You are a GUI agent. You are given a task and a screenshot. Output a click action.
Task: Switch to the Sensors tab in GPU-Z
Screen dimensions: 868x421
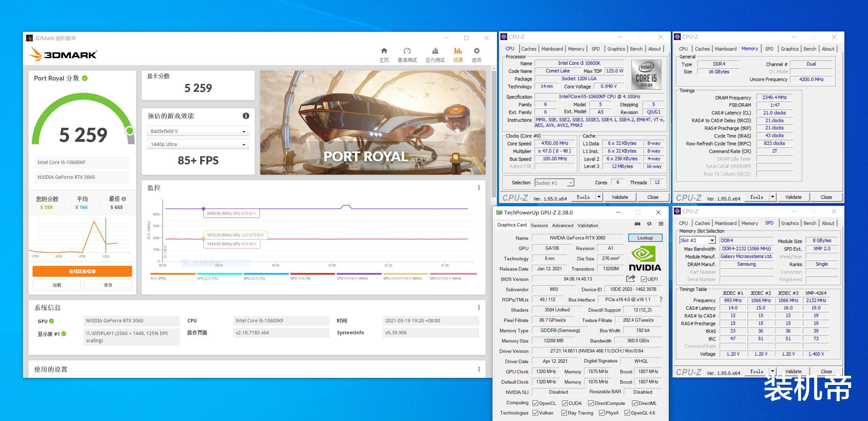(539, 225)
